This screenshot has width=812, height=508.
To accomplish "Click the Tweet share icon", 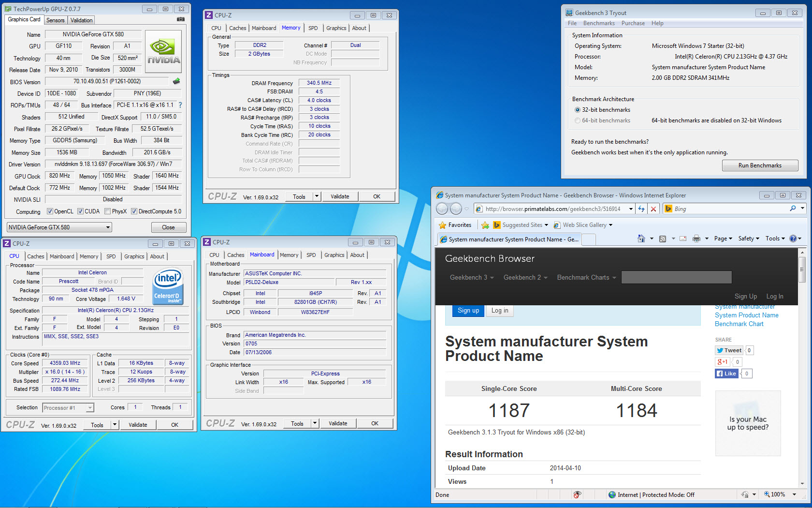I will (x=729, y=350).
